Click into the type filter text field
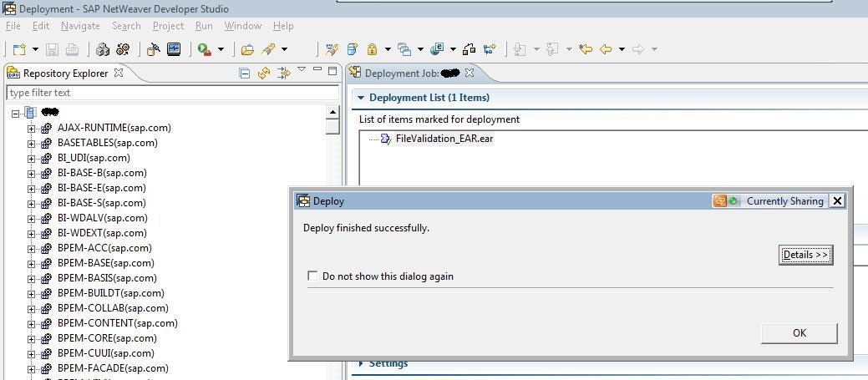This screenshot has height=380, width=868. (x=172, y=93)
